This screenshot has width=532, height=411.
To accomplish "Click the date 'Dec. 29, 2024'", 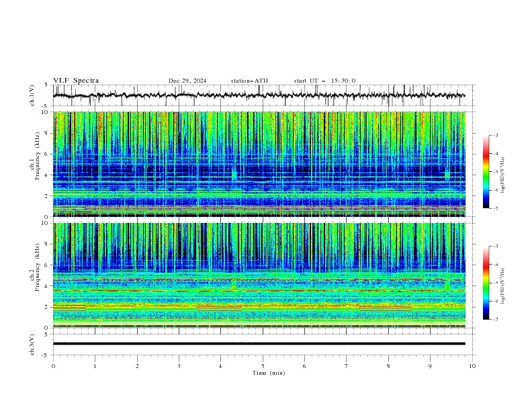I will (187, 81).
